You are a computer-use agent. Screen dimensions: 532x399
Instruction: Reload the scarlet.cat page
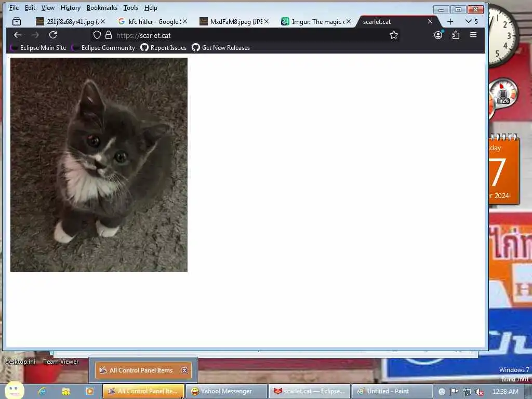pos(53,35)
